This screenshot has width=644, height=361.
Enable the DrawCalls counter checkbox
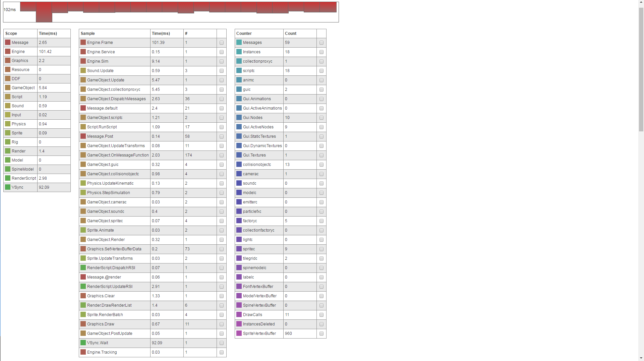[x=321, y=315]
